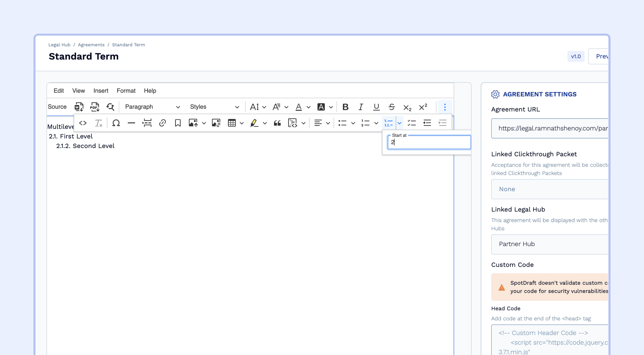Toggle Bold formatting
The height and width of the screenshot is (355, 644).
tap(345, 107)
